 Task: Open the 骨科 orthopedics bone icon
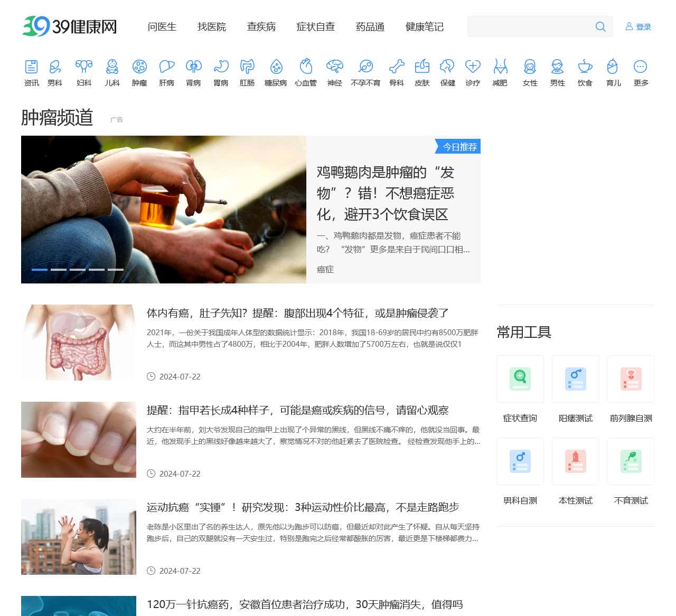397,67
